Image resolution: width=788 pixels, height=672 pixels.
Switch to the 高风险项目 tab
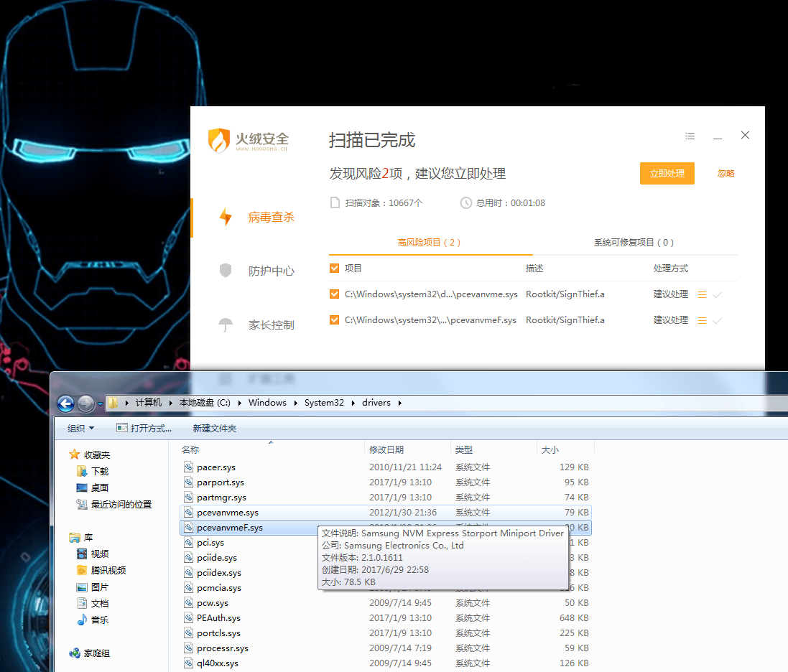[x=430, y=243]
